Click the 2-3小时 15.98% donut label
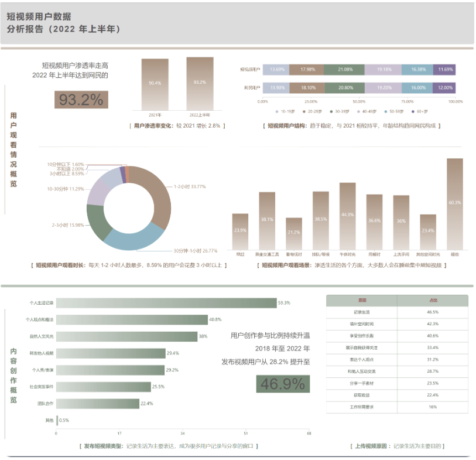Viewport: 476px width, 460px height. point(68,225)
